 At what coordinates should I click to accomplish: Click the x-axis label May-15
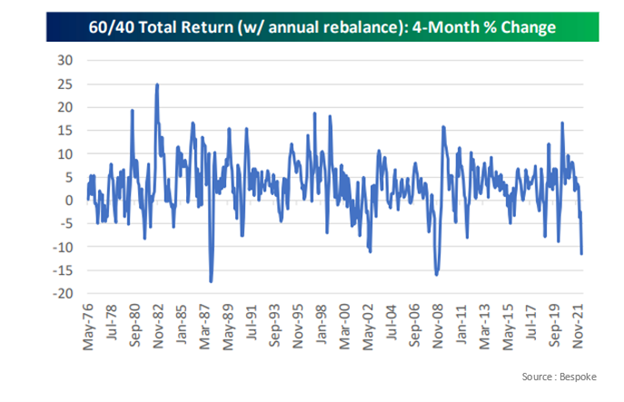[508, 327]
